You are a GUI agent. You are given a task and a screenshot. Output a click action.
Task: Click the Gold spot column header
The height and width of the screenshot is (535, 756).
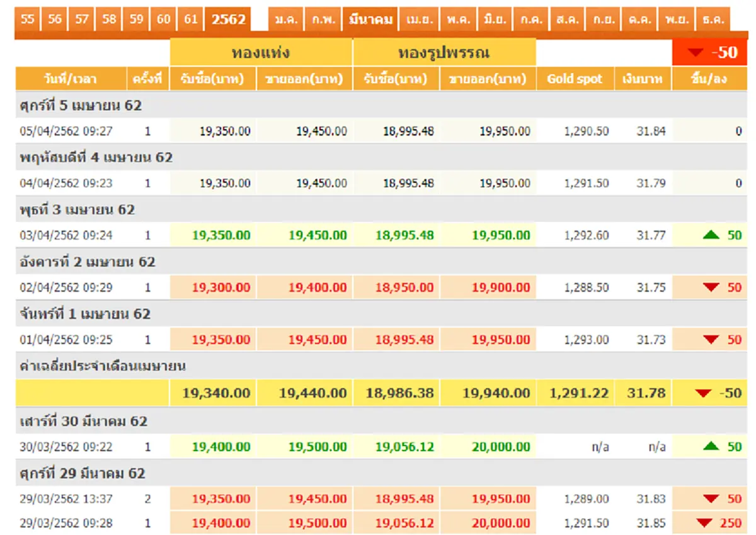575,79
